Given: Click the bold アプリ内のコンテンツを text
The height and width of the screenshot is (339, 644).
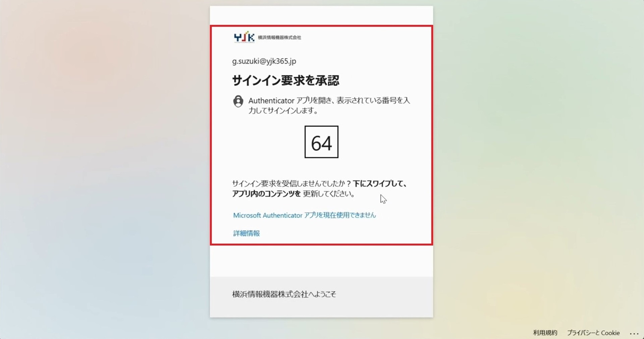Looking at the screenshot, I should [x=267, y=194].
